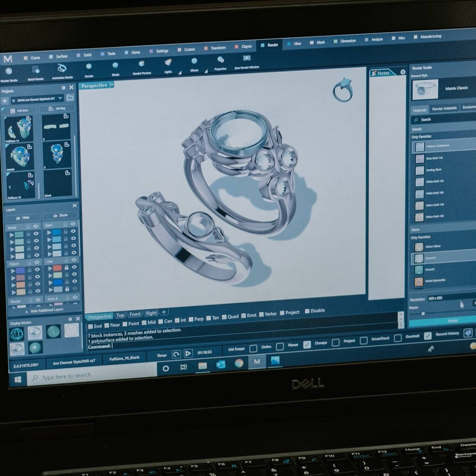Adjust the render Passes slider handle

423,314
